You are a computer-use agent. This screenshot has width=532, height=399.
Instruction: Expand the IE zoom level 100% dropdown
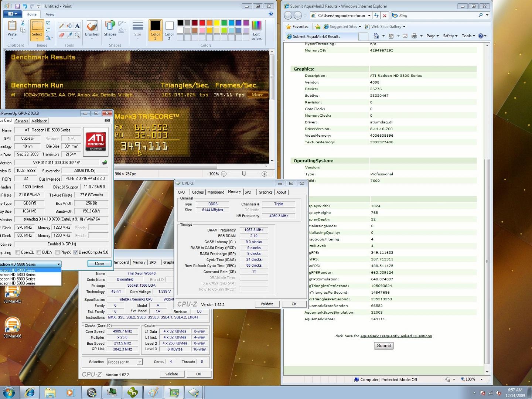481,379
